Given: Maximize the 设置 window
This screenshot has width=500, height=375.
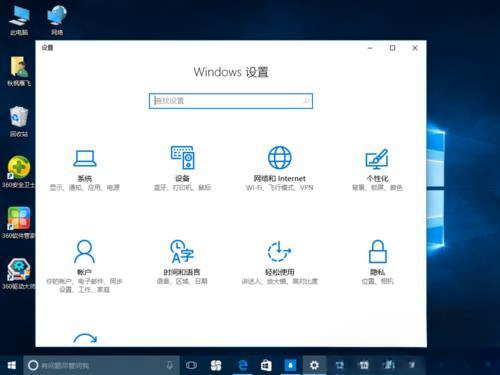Looking at the screenshot, I should (393, 48).
